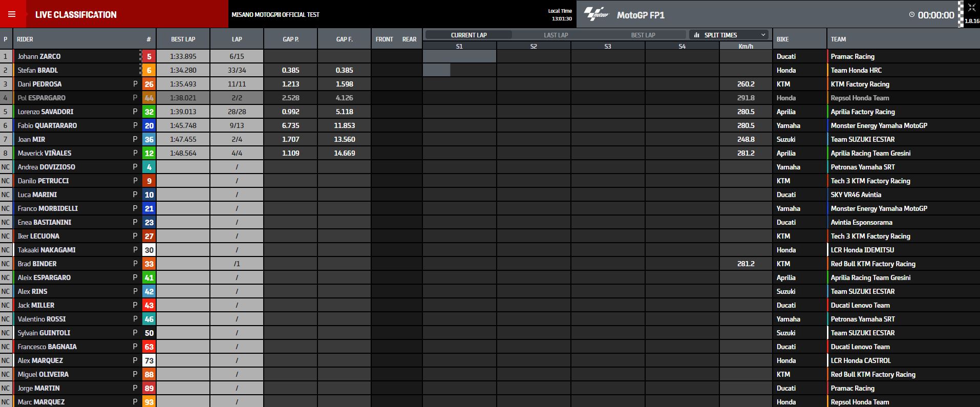The image size is (980, 407).
Task: Select rider Marc MARQUEZ
Action: coord(41,402)
